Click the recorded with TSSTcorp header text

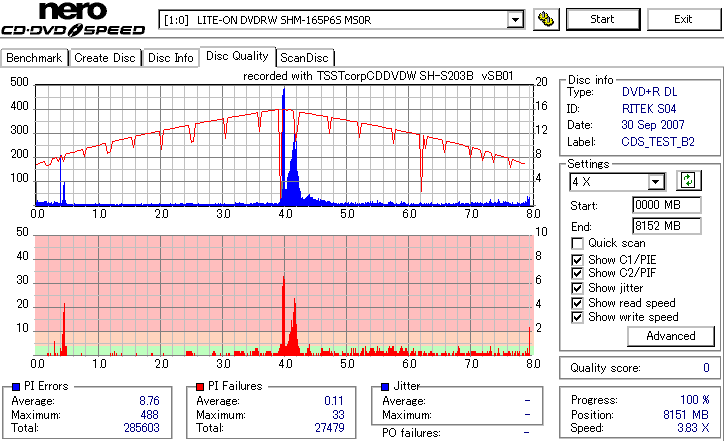coord(378,76)
